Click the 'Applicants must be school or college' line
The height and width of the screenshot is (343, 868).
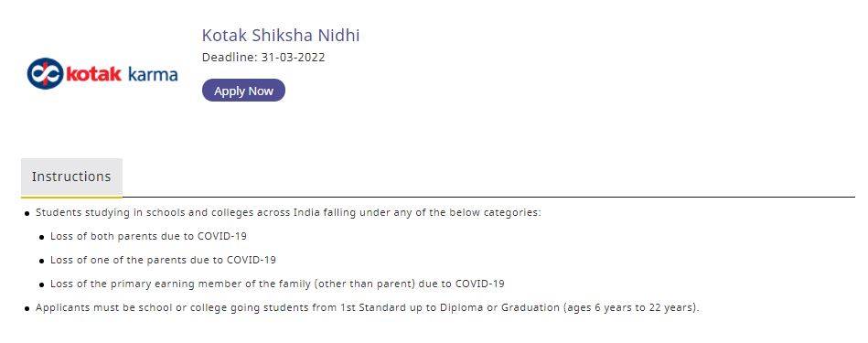(368, 307)
